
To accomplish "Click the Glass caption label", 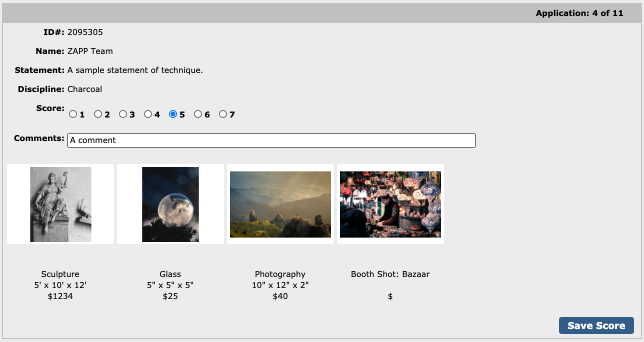I will click(170, 274).
